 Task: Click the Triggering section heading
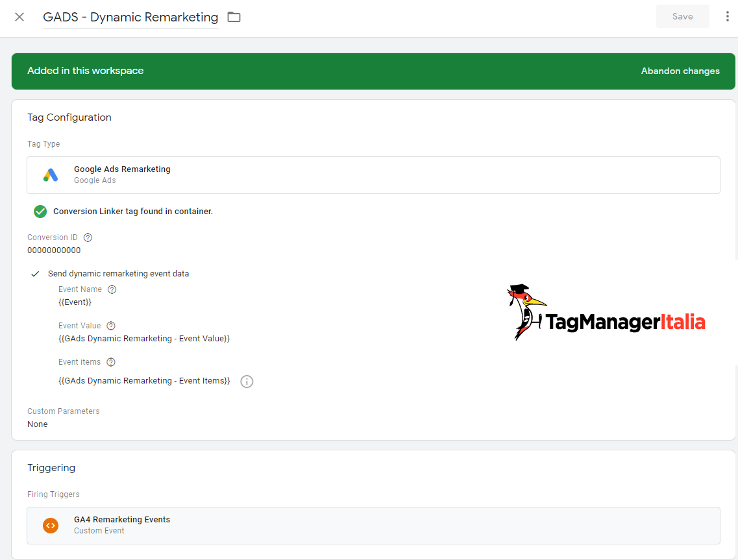point(51,468)
